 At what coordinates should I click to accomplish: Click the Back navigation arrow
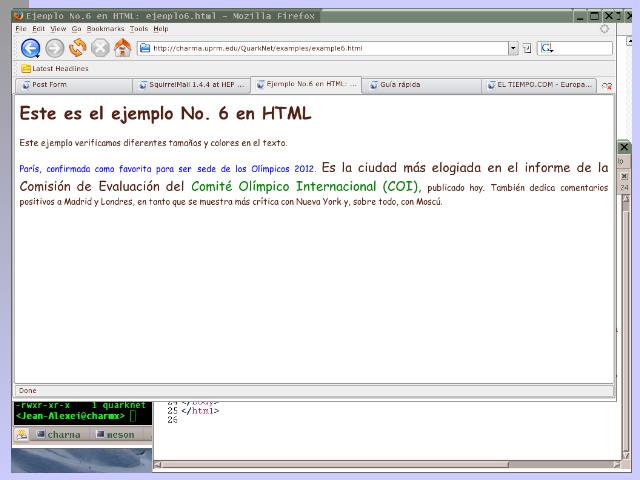coord(30,48)
